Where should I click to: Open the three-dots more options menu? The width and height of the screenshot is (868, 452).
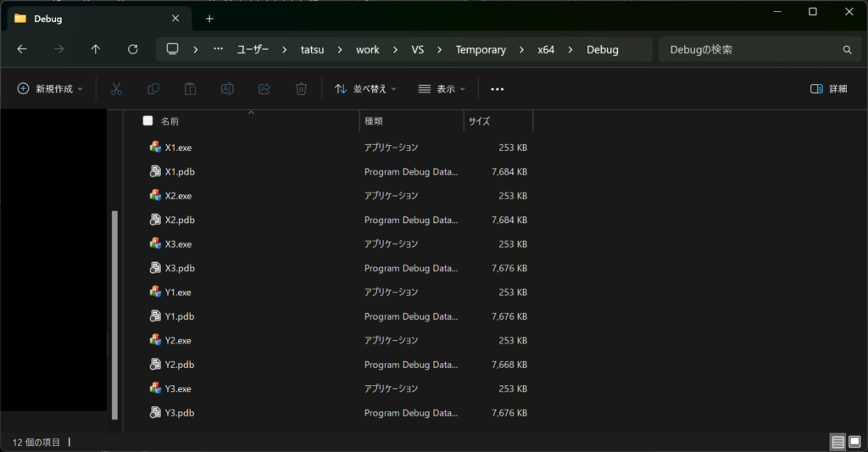point(498,88)
